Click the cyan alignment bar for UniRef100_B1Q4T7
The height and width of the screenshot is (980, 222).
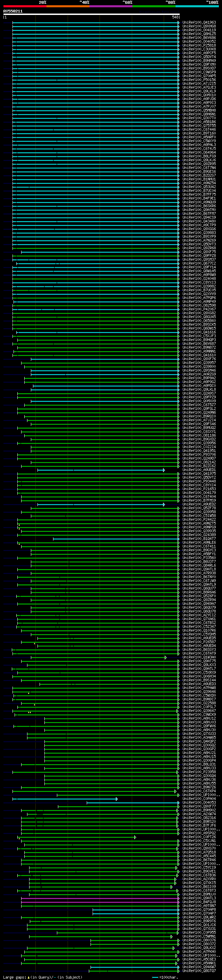(116, 539)
